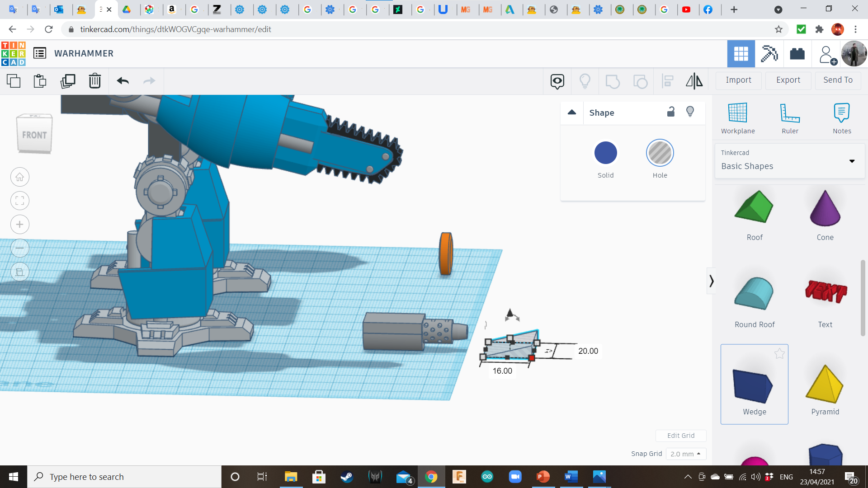The image size is (868, 488).
Task: Click the Undo arrow
Action: (123, 81)
